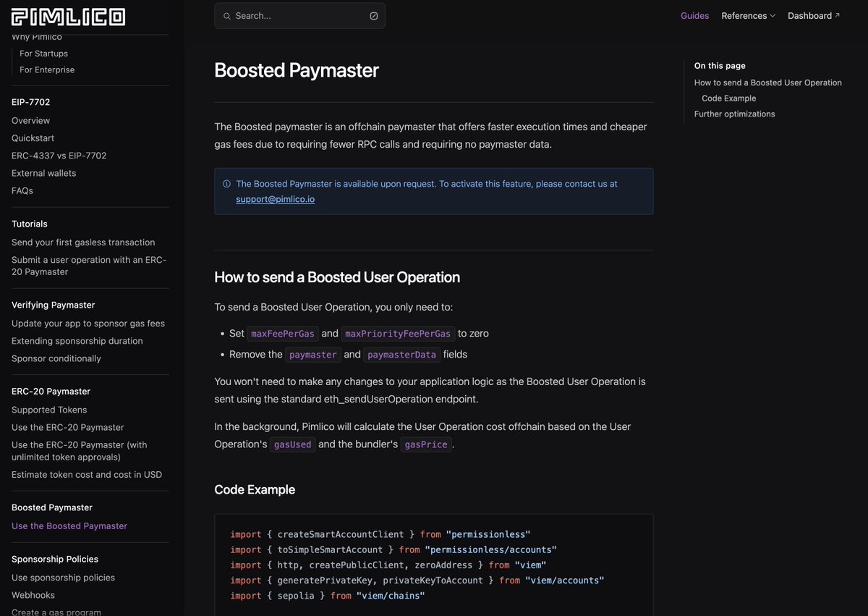Open the Dashboard link
This screenshot has width=868, height=616.
[x=814, y=16]
